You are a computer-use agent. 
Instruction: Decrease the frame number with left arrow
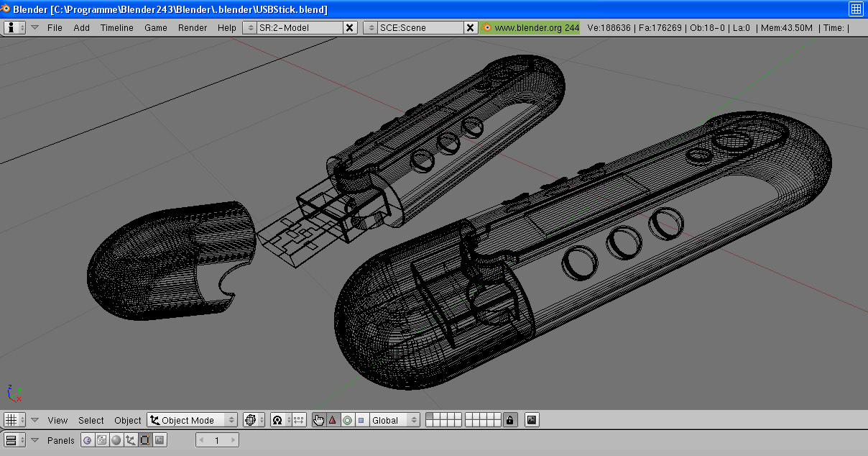[x=201, y=440]
